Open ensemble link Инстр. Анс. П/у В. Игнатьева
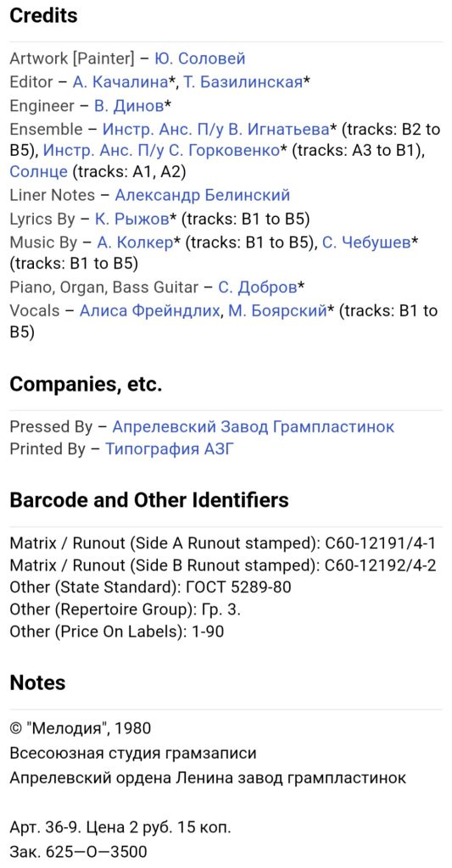Image resolution: width=452 pixels, height=868 pixels. click(x=216, y=130)
